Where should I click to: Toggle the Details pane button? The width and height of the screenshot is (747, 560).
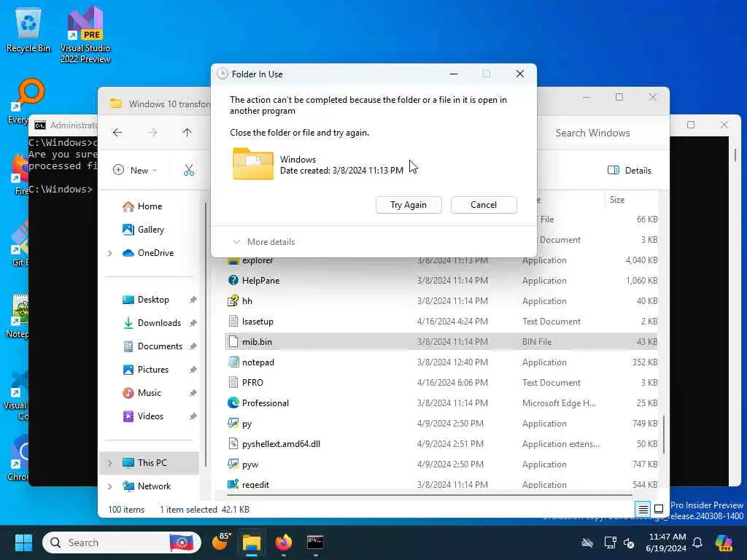[x=630, y=170]
